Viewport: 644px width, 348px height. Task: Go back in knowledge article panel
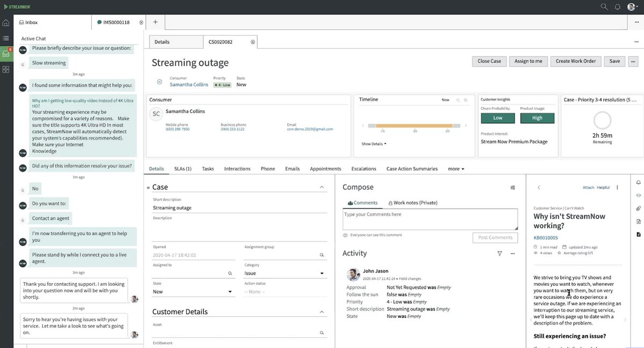pos(539,188)
